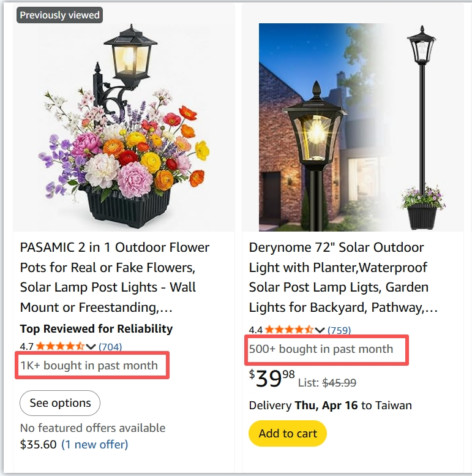Expand the Derynome rating breakdown chevron
472x476 pixels.
320,330
